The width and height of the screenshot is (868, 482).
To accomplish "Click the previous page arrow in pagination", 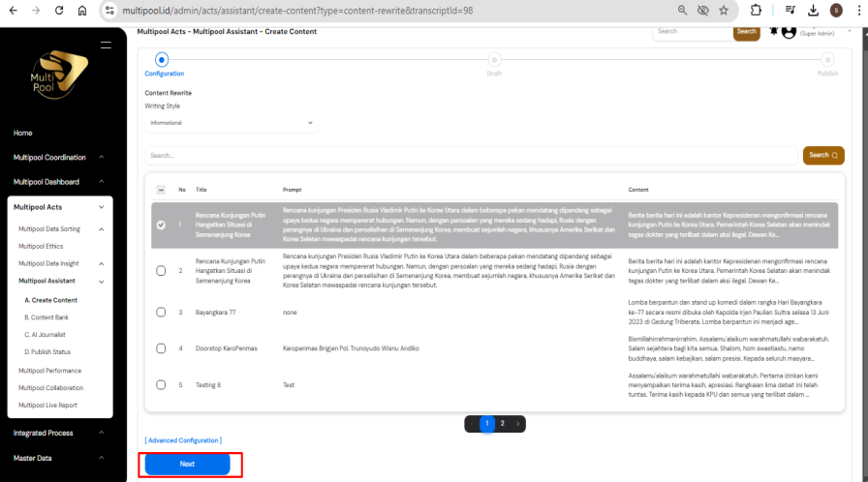I will coord(472,423).
